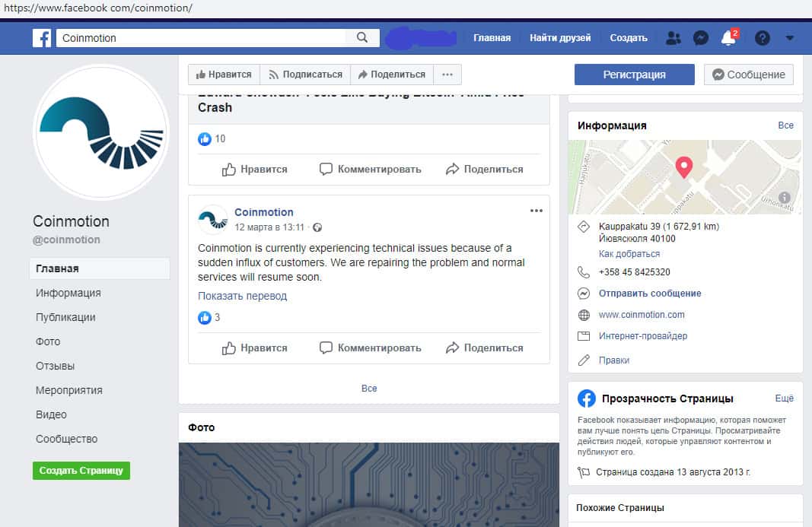Viewport: 812px width, 527px height.
Task: Comment on the post with 10 reactions
Action: tap(371, 170)
